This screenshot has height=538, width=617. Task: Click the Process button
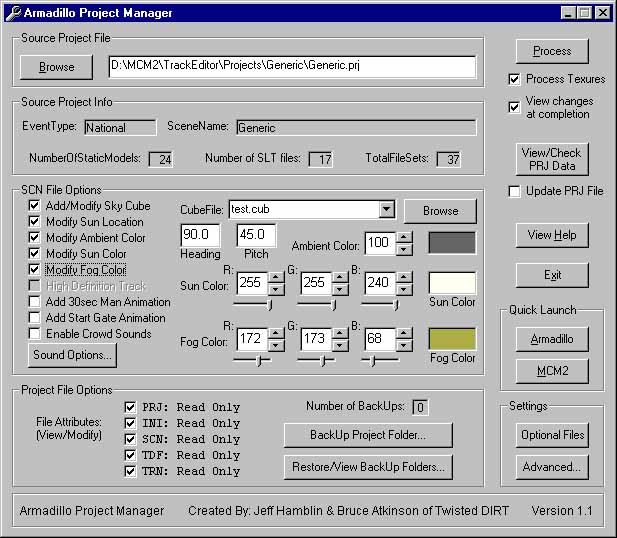(x=552, y=51)
